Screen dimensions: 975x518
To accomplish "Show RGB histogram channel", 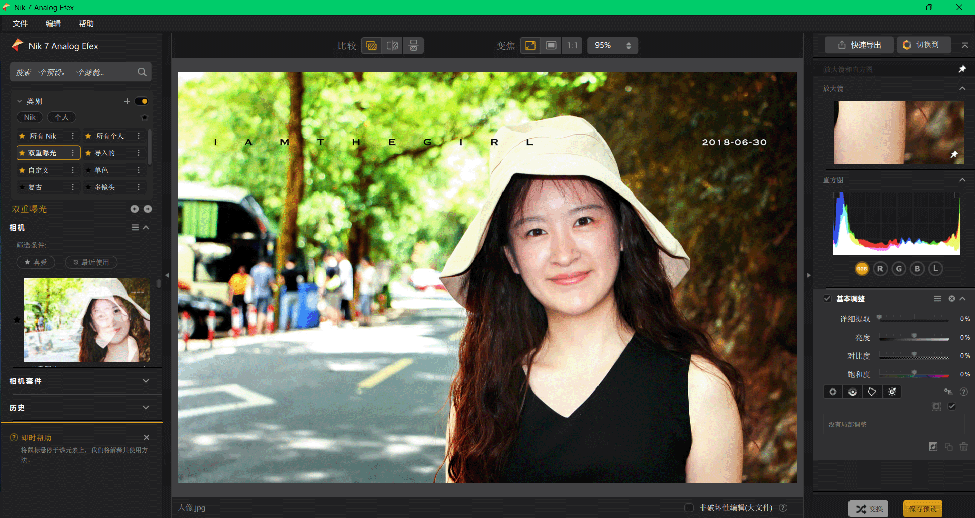I will click(x=862, y=269).
